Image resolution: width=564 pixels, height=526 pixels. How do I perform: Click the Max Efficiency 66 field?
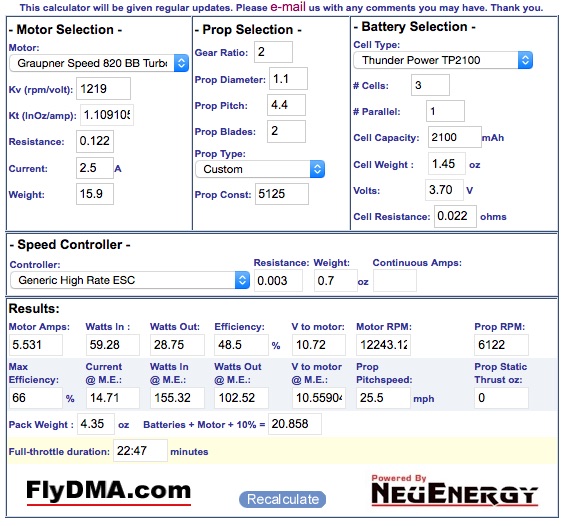36,398
